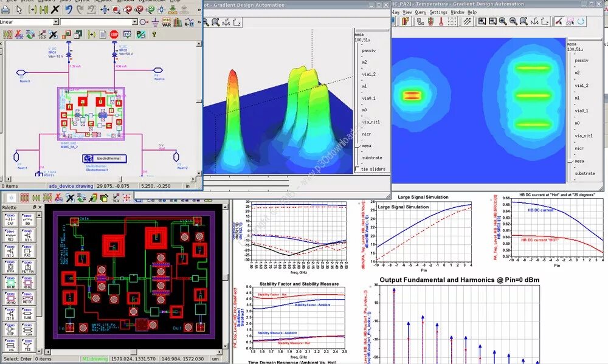Viewport: 608px width, 364px height.
Task: Insert IND component from Palette
Action: click(27, 220)
